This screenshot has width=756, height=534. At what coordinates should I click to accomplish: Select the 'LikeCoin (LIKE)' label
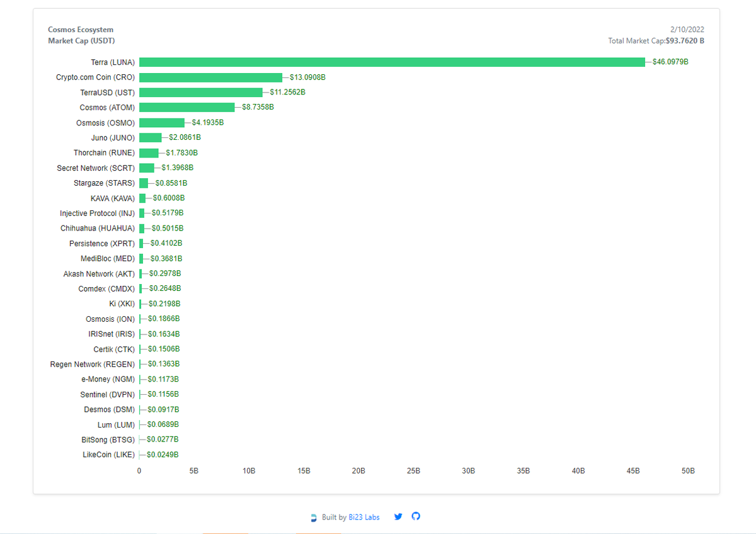108,455
